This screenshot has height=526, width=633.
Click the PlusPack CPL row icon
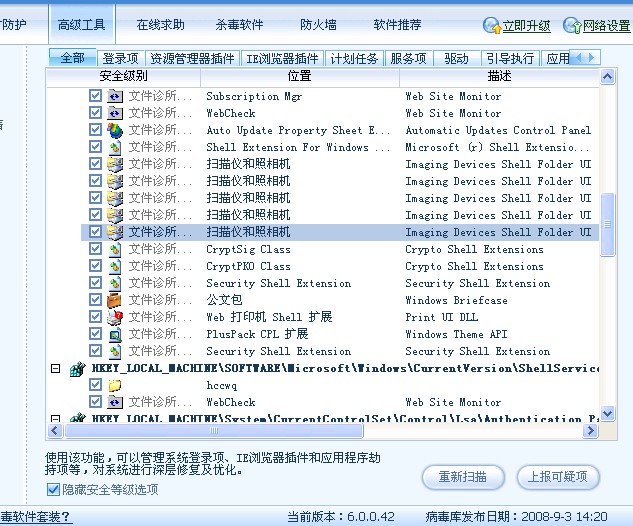click(x=115, y=334)
